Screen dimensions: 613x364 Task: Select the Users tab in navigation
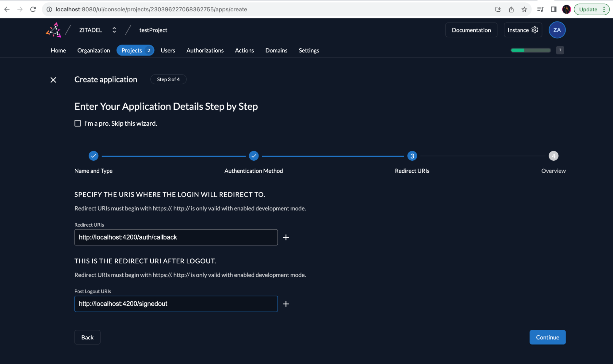168,50
